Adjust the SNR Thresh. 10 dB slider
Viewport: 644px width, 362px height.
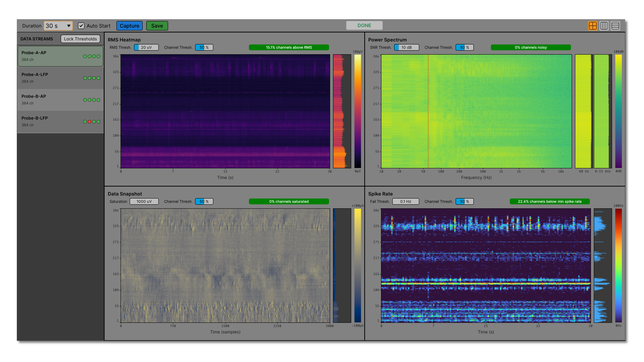pos(406,48)
